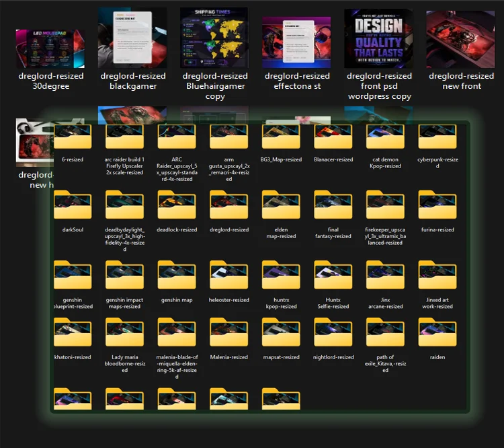The width and height of the screenshot is (504, 448).
Task: Open the genshin map folder
Action: [177, 275]
